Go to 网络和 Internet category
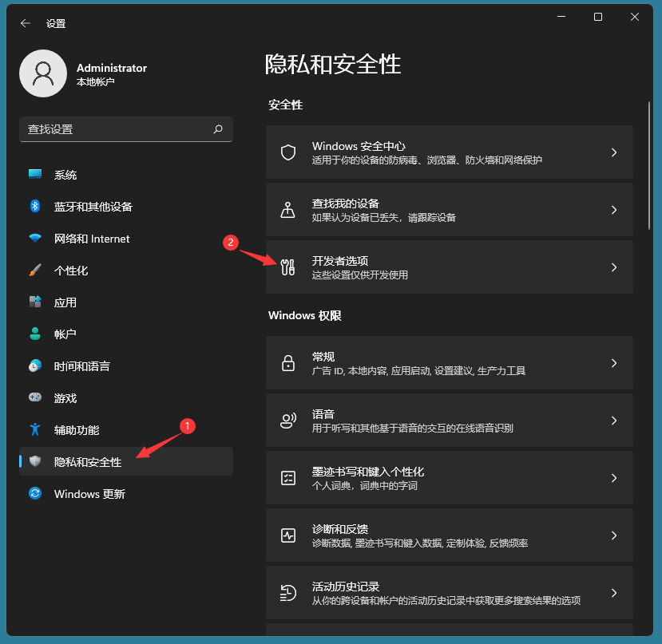Image resolution: width=662 pixels, height=644 pixels. pyautogui.click(x=126, y=239)
